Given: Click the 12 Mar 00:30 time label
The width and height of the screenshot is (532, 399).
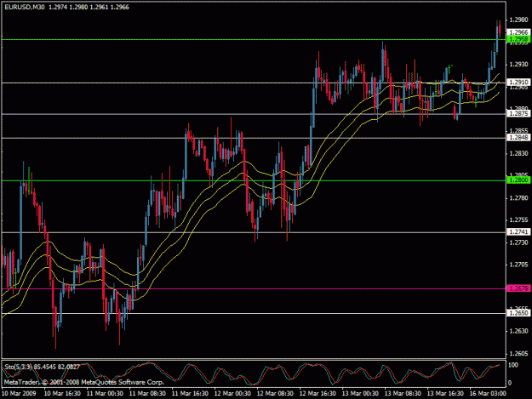Looking at the screenshot, I should point(232,394).
